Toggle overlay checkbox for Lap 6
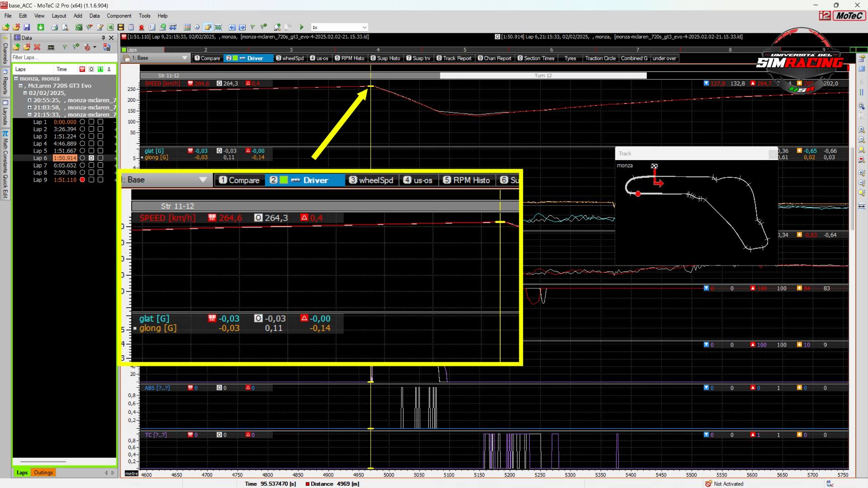This screenshot has width=868, height=488. [91, 158]
